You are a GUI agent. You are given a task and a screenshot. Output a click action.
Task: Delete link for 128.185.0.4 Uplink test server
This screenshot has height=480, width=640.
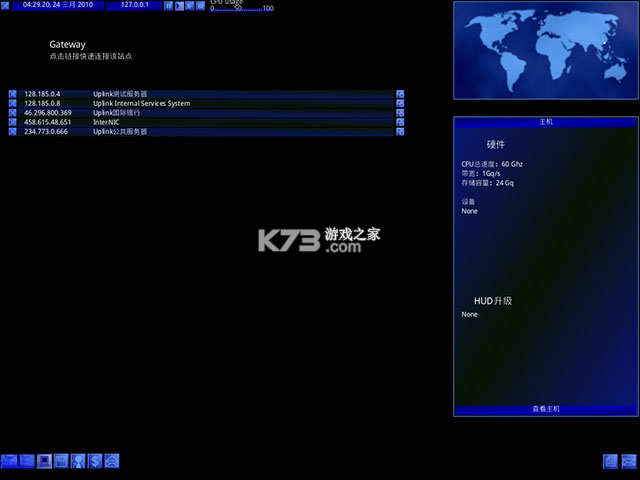coord(13,94)
